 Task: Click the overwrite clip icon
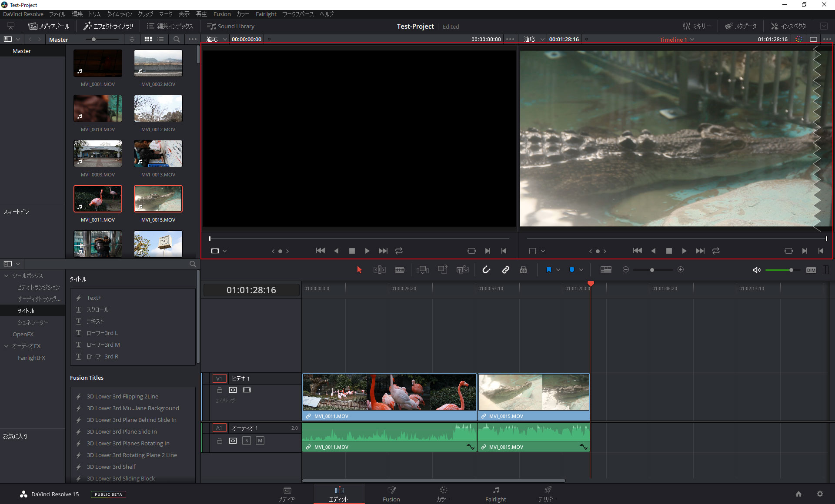(x=442, y=270)
